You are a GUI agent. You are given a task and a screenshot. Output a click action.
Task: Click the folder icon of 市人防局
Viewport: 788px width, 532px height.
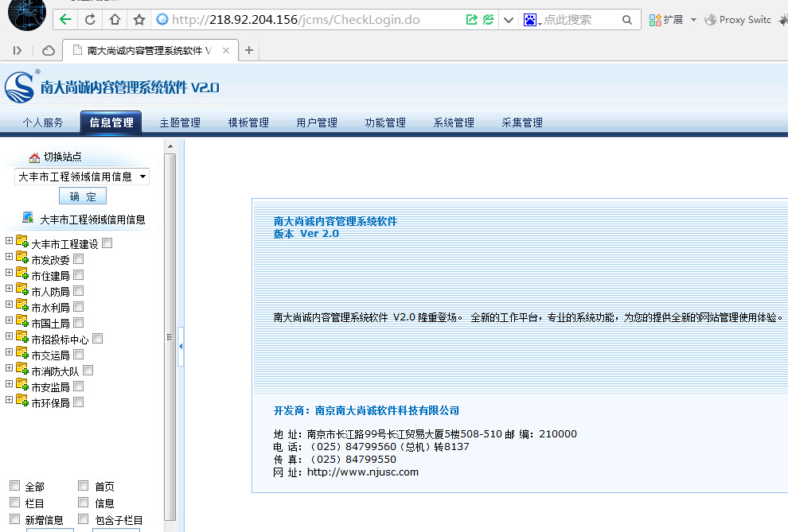click(x=22, y=289)
